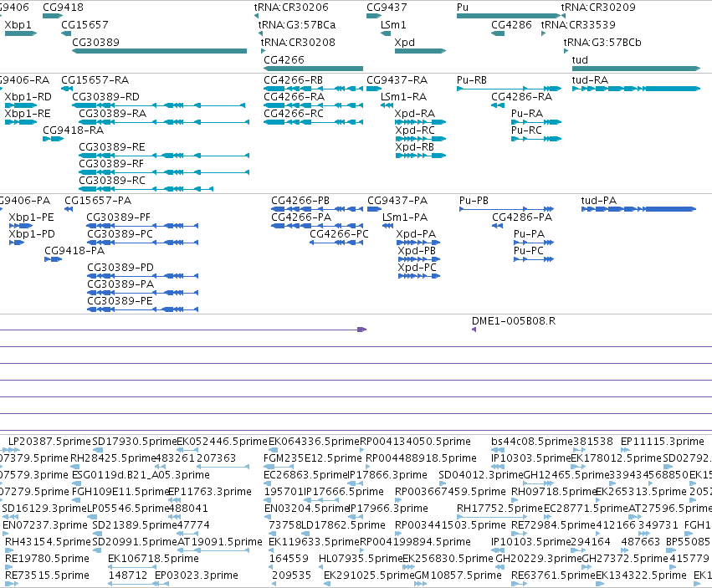Select the CG30389-PD protein label

coord(120,268)
